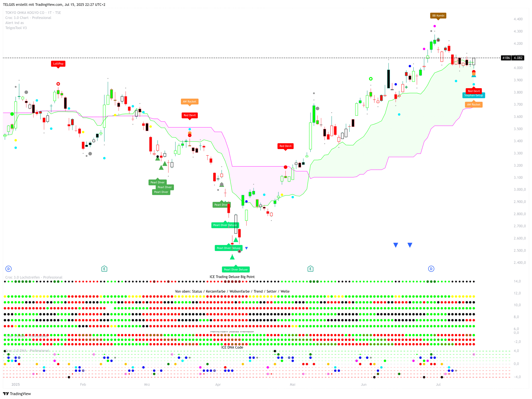Click the February earnings E marker icon
532x399 pixels.
pos(104,269)
